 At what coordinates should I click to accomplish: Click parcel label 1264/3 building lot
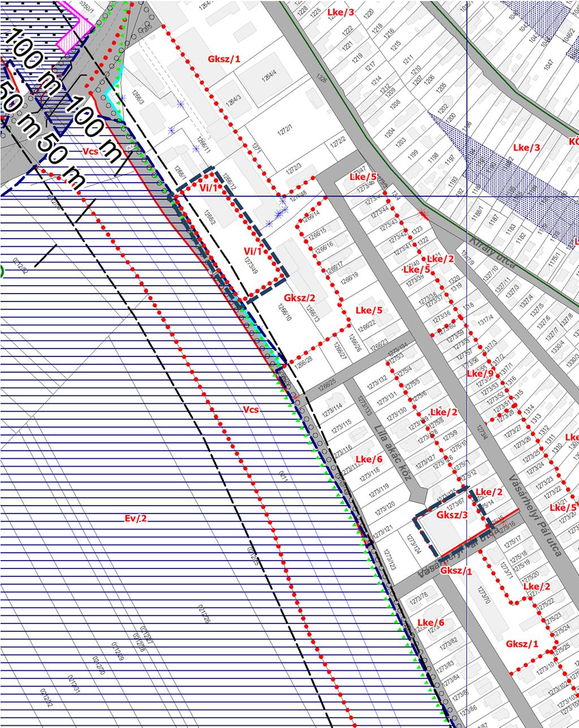pos(233,100)
